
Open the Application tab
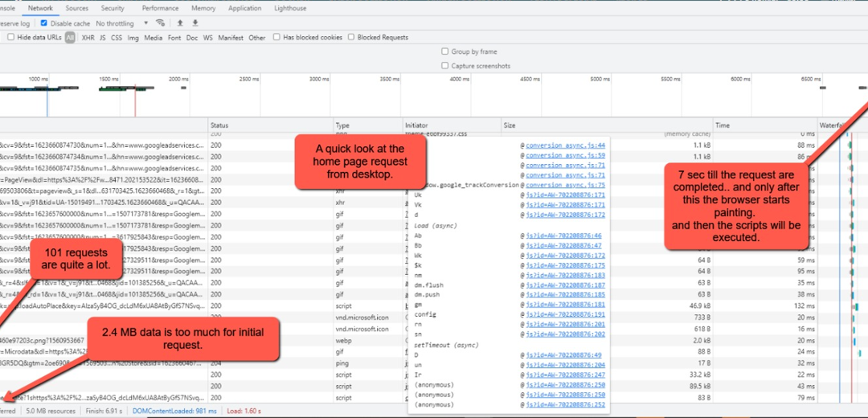click(244, 8)
